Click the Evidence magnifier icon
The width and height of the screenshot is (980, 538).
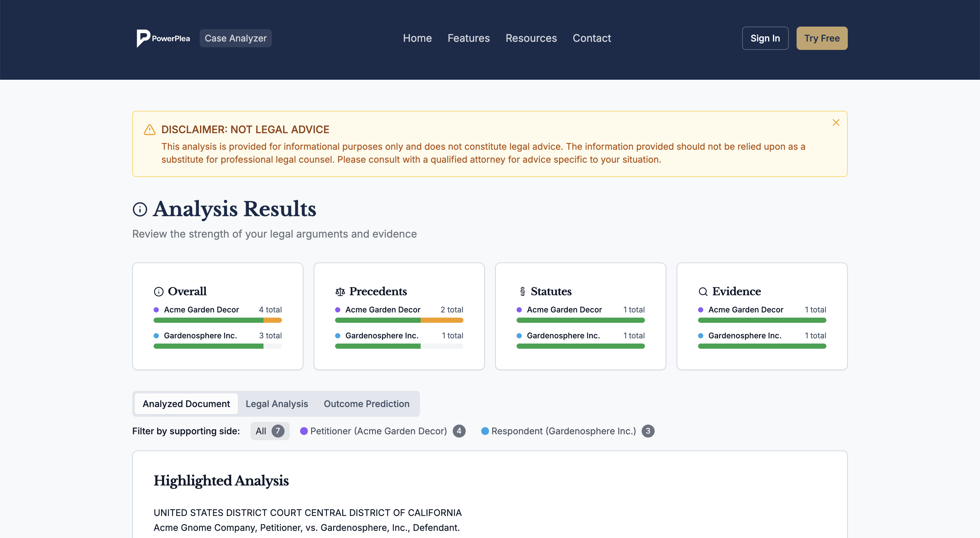click(703, 292)
